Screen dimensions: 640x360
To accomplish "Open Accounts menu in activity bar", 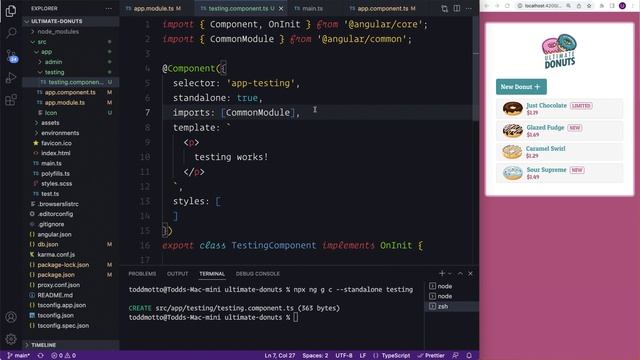I will [11, 317].
